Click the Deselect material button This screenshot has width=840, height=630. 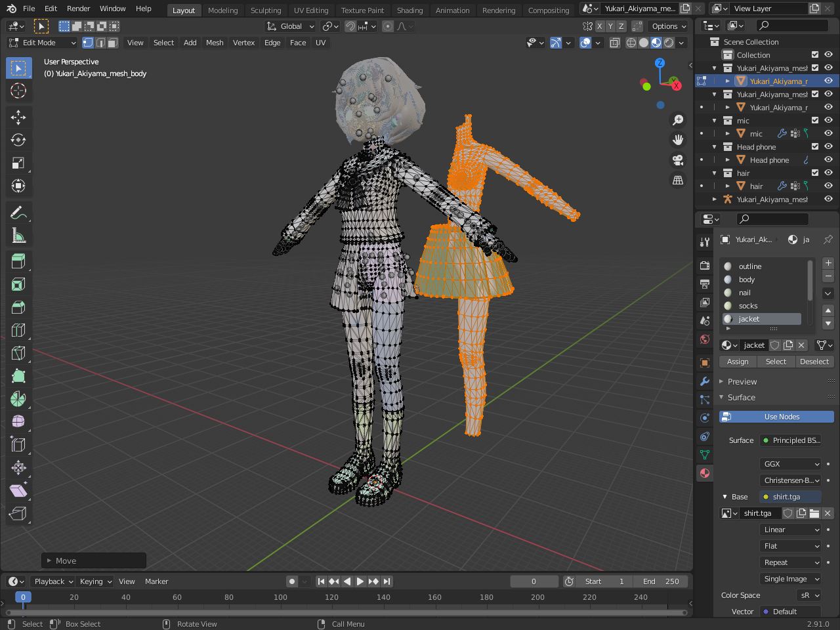click(814, 362)
